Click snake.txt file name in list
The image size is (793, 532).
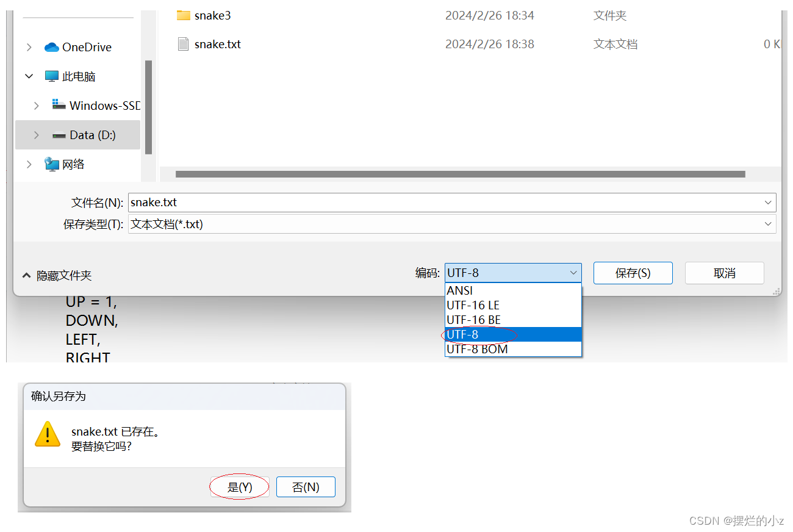(218, 44)
